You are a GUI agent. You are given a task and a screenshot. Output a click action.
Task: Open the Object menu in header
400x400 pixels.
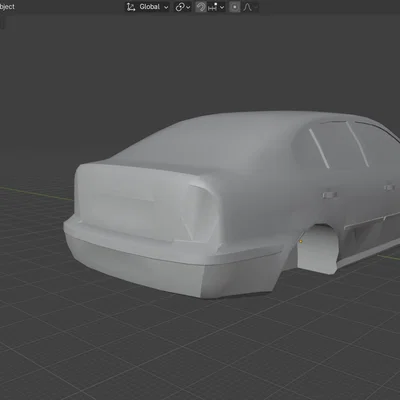[x=7, y=7]
